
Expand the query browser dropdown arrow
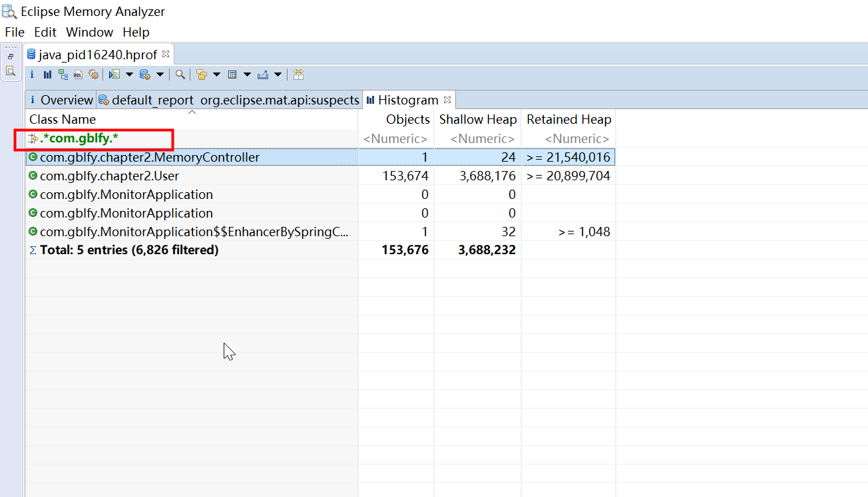(x=160, y=75)
